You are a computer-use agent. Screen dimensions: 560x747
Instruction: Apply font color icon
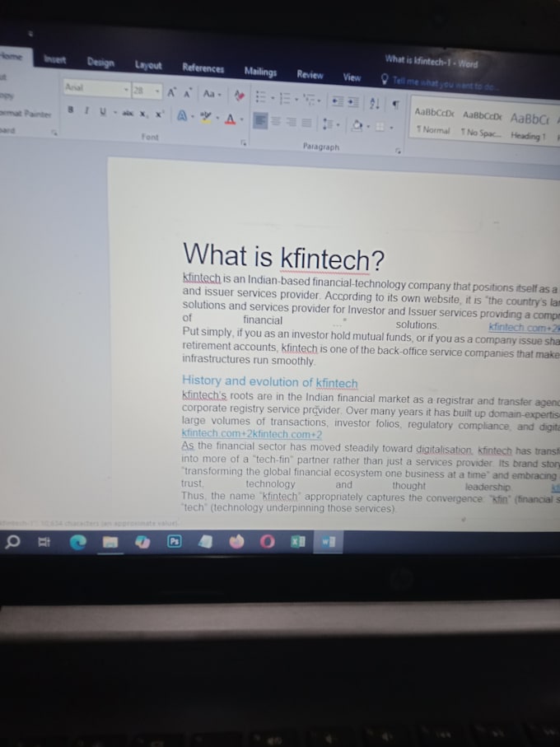point(231,119)
